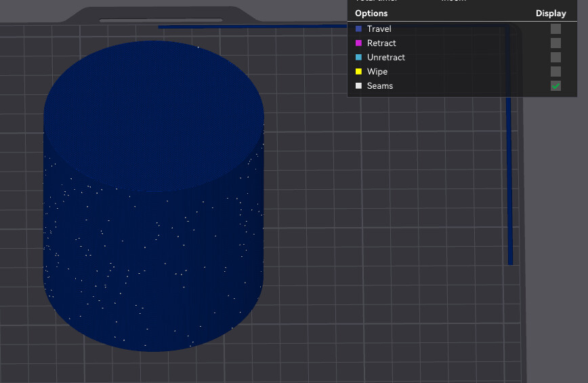The image size is (588, 383).
Task: Click the Travel label in the legend
Action: coord(379,29)
